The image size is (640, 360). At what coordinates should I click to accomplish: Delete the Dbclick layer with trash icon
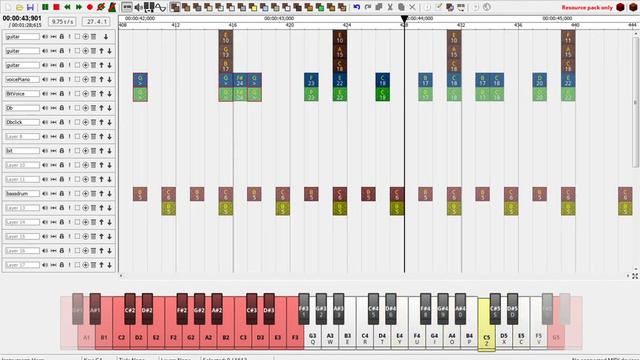tap(93, 122)
